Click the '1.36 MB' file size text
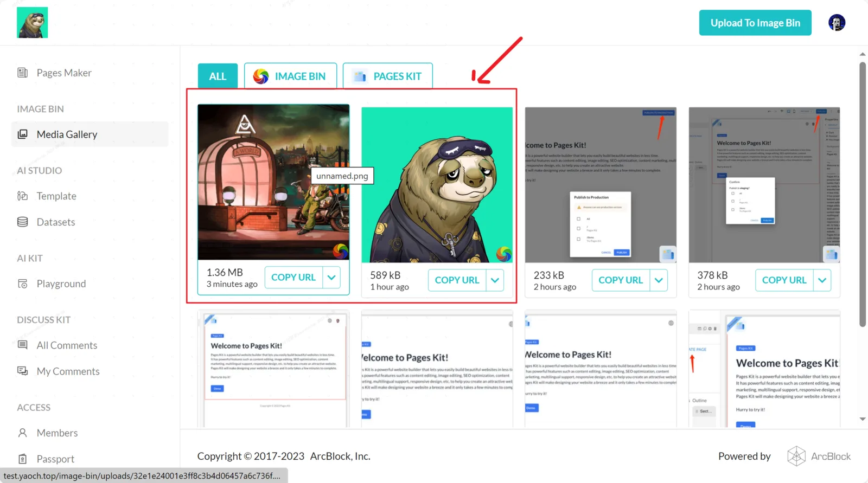This screenshot has height=483, width=868. (x=225, y=272)
